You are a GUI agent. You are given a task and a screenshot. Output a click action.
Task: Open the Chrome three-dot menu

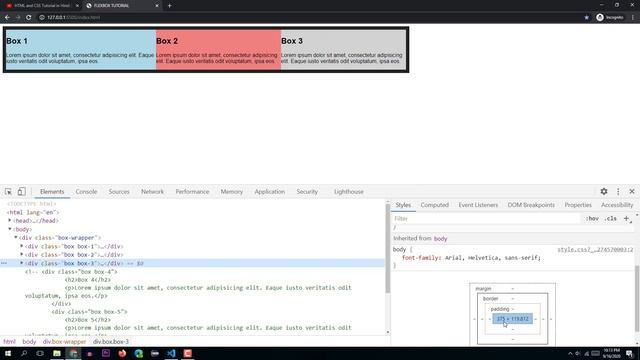(x=633, y=18)
